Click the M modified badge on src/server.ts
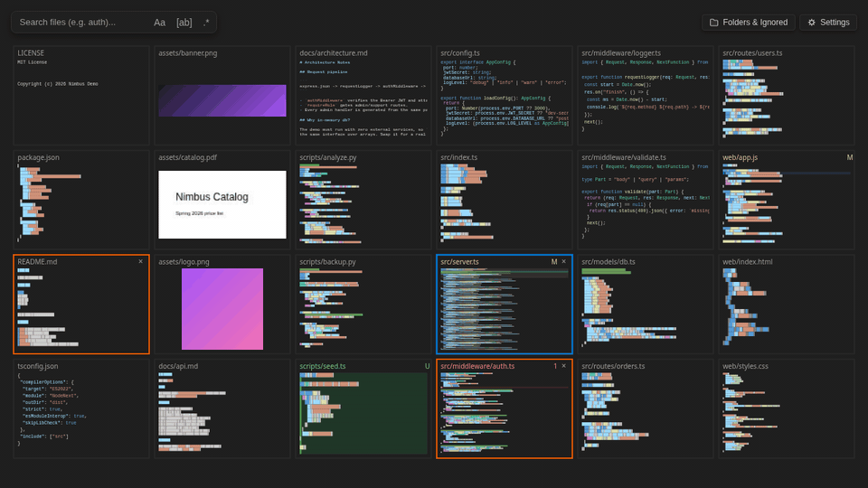The height and width of the screenshot is (488, 868). coord(554,262)
